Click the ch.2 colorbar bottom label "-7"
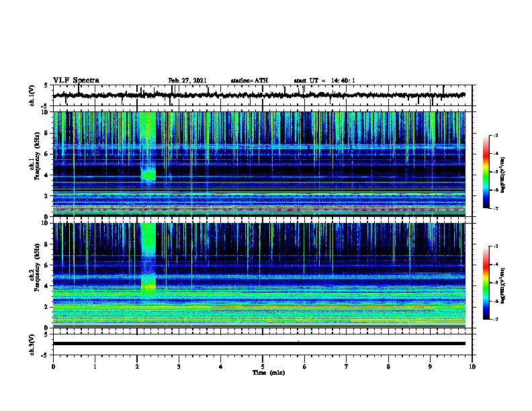532x411 pixels. tap(496, 320)
